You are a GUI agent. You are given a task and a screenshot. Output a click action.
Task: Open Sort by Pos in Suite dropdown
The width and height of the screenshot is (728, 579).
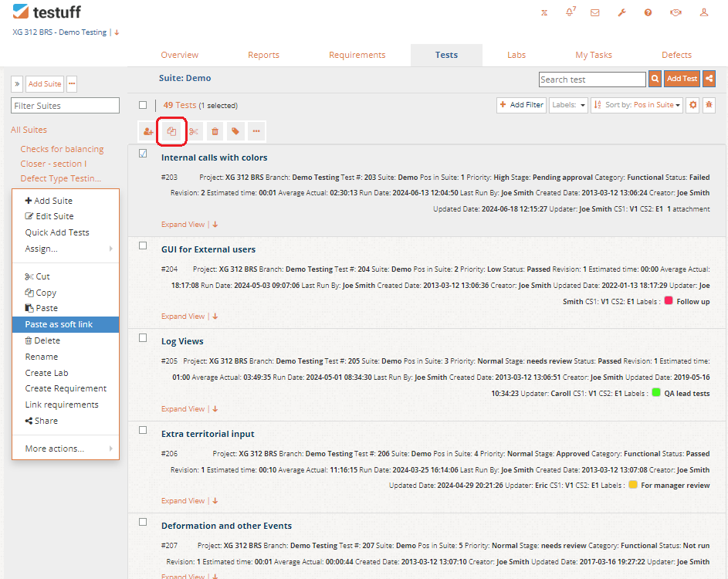coord(637,105)
